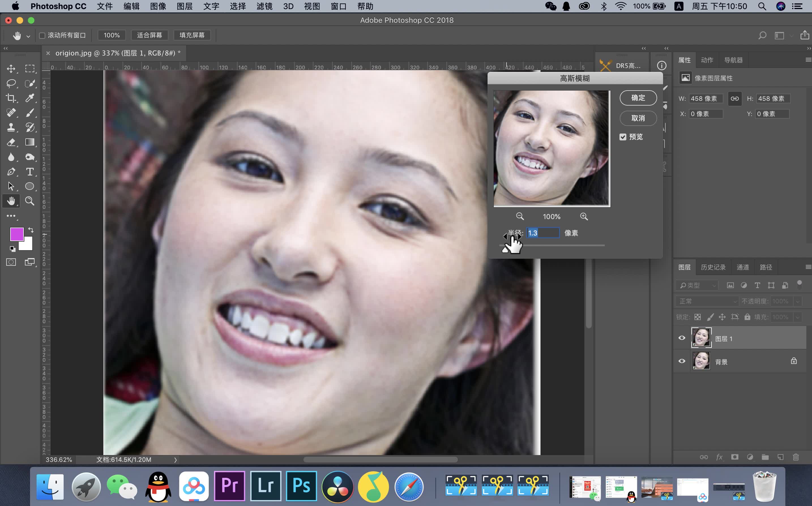Select the Rectangular Marquee tool
812x506 pixels.
(x=30, y=68)
